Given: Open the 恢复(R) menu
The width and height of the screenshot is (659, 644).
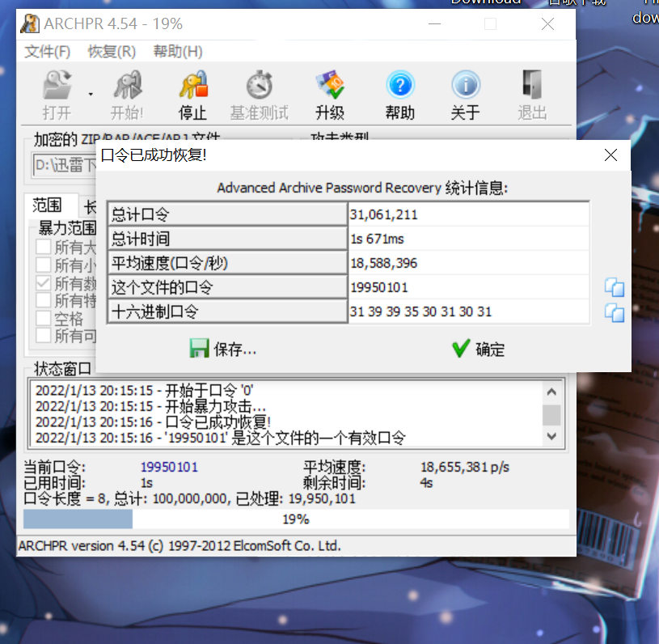Looking at the screenshot, I should (x=112, y=52).
